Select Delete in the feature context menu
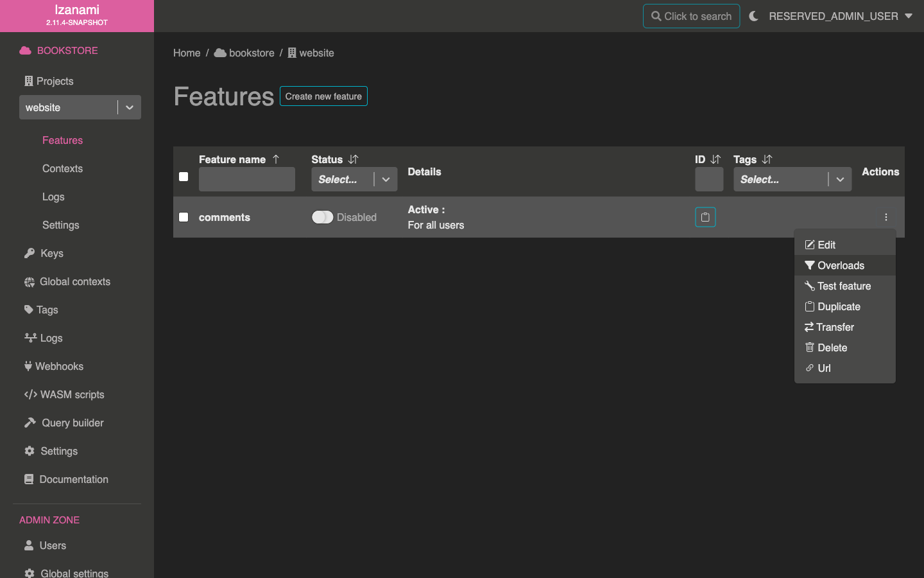 (832, 347)
